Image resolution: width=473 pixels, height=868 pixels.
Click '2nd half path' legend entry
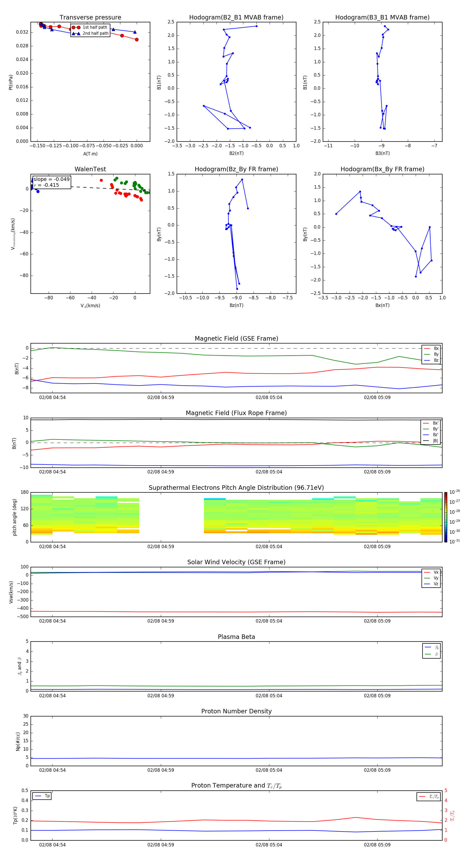coord(90,33)
